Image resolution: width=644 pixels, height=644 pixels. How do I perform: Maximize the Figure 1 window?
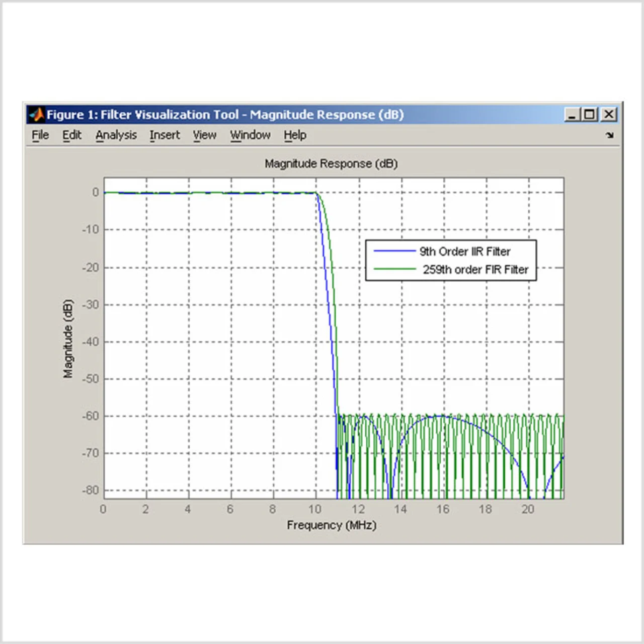[590, 115]
